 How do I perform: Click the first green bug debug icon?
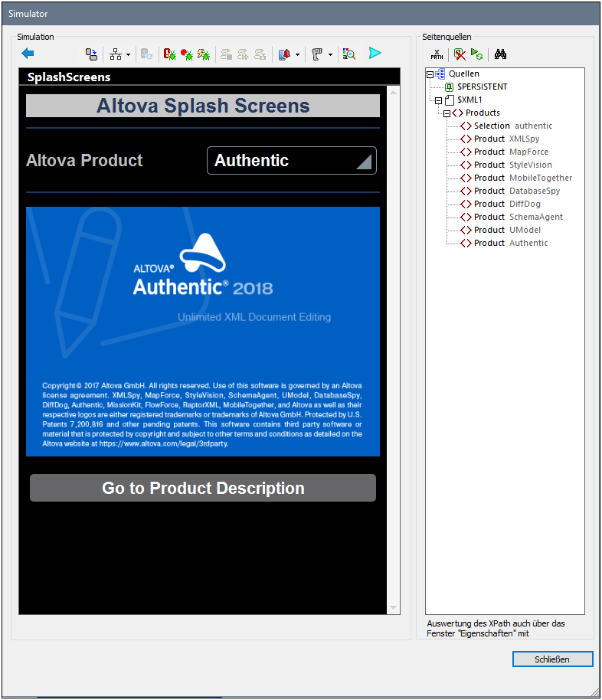pos(169,54)
